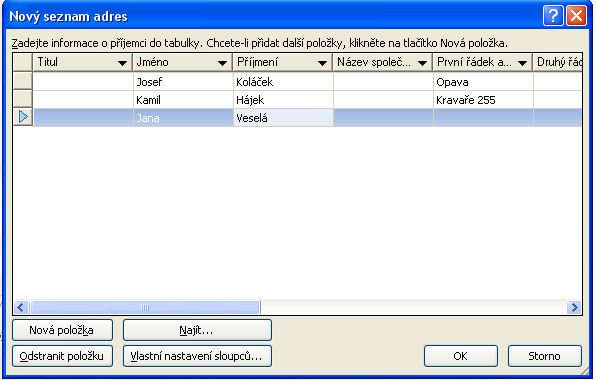
Task: Click the empty Titul cell in Josef's row
Action: pyautogui.click(x=83, y=81)
